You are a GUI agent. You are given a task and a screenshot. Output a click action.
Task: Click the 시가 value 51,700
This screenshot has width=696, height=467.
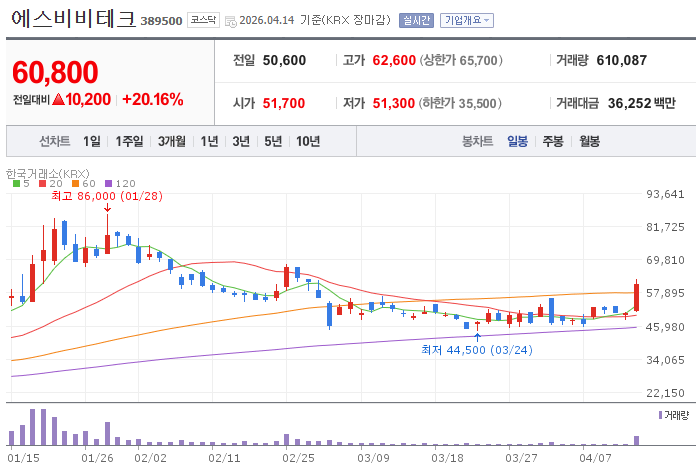point(284,103)
